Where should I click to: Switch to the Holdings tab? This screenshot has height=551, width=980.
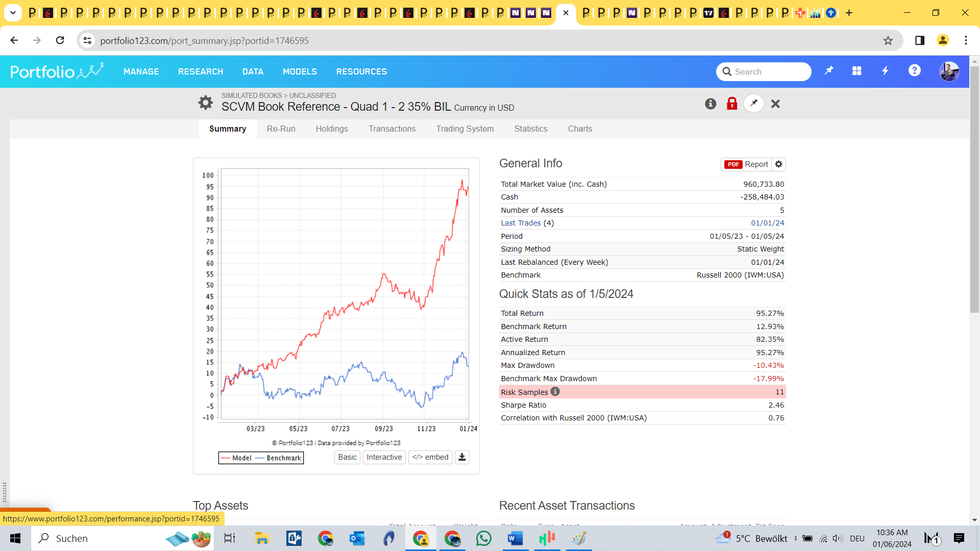point(332,129)
